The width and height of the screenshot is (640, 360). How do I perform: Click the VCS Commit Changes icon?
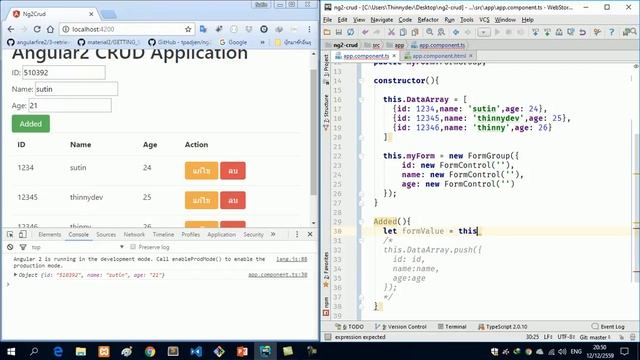point(547,32)
